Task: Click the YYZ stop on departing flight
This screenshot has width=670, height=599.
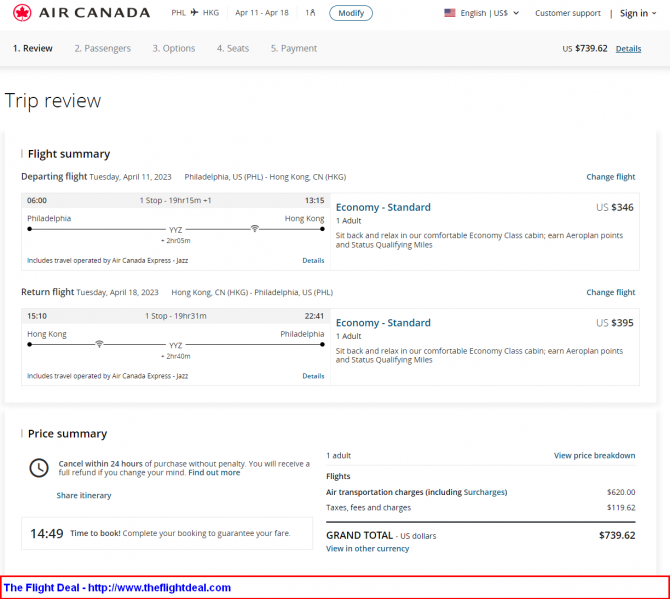Action: (176, 230)
